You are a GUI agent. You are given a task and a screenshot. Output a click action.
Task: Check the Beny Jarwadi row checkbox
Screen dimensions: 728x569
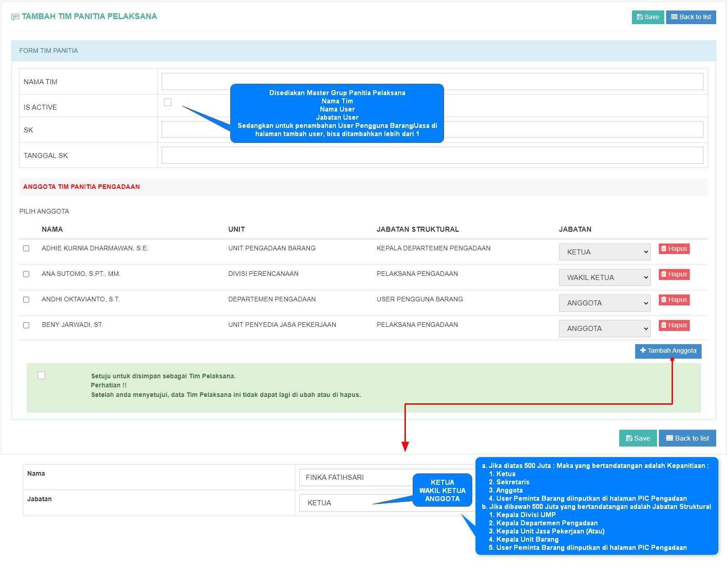(26, 325)
